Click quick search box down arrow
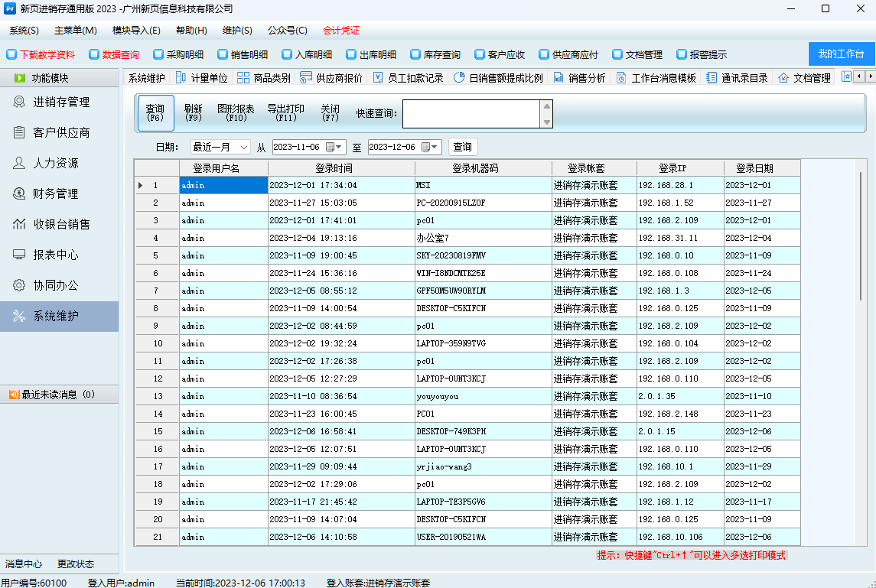Screen dimensions: 876x588 click(x=547, y=121)
